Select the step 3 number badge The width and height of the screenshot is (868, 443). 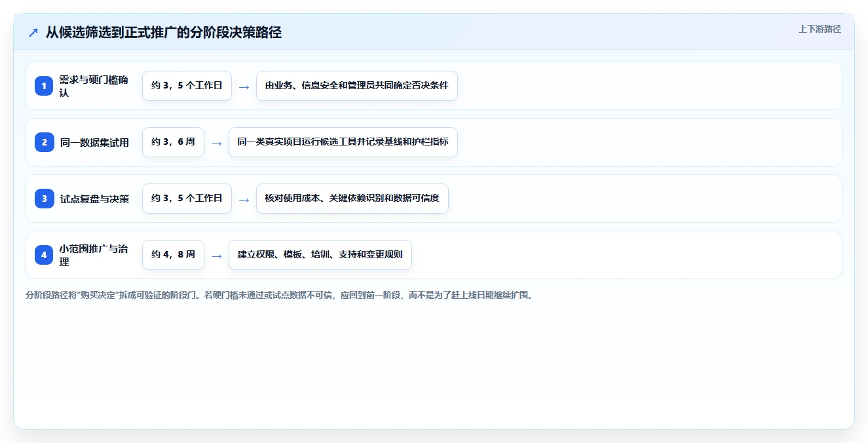(44, 199)
